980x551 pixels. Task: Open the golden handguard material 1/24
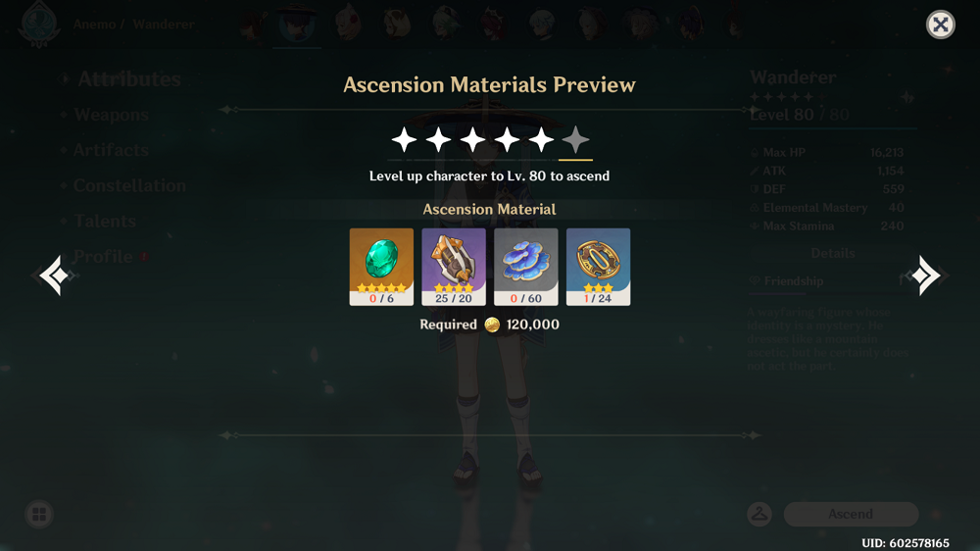tap(598, 267)
